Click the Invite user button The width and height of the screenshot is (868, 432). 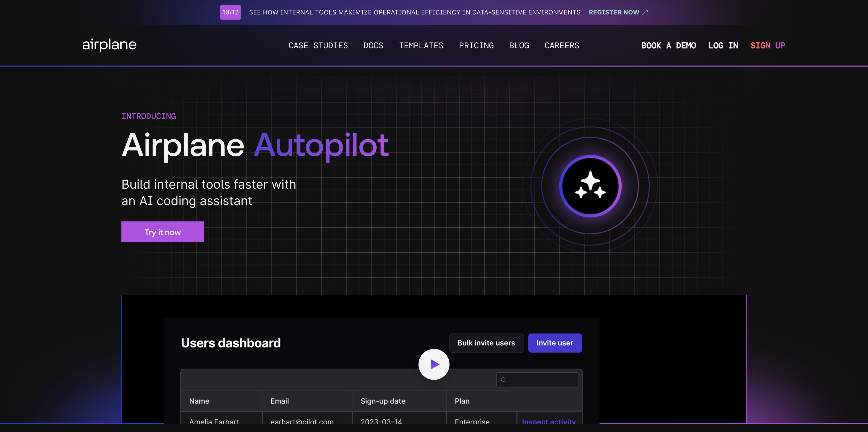click(555, 343)
